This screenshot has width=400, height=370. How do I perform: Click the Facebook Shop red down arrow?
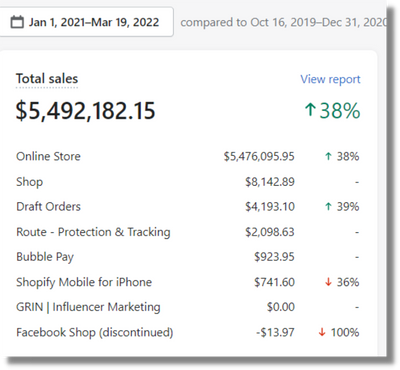[x=322, y=332]
